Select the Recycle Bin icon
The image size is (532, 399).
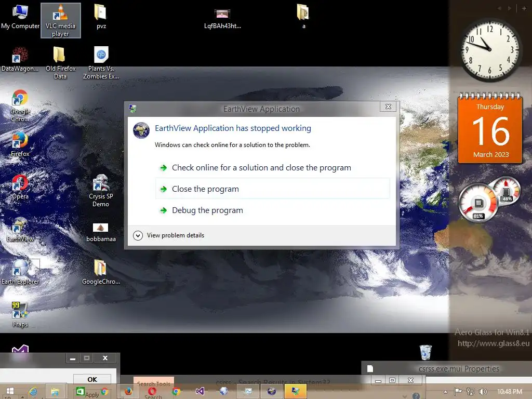pos(425,353)
